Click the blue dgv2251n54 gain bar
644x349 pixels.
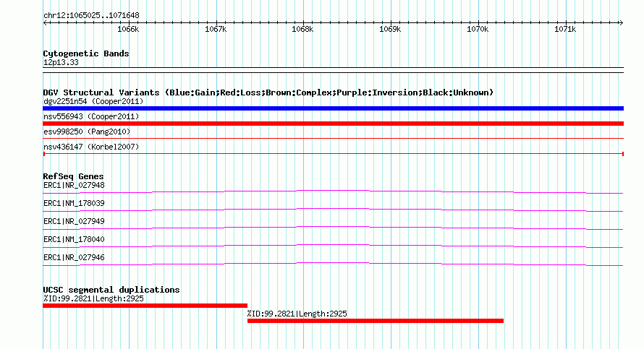[x=333, y=108]
